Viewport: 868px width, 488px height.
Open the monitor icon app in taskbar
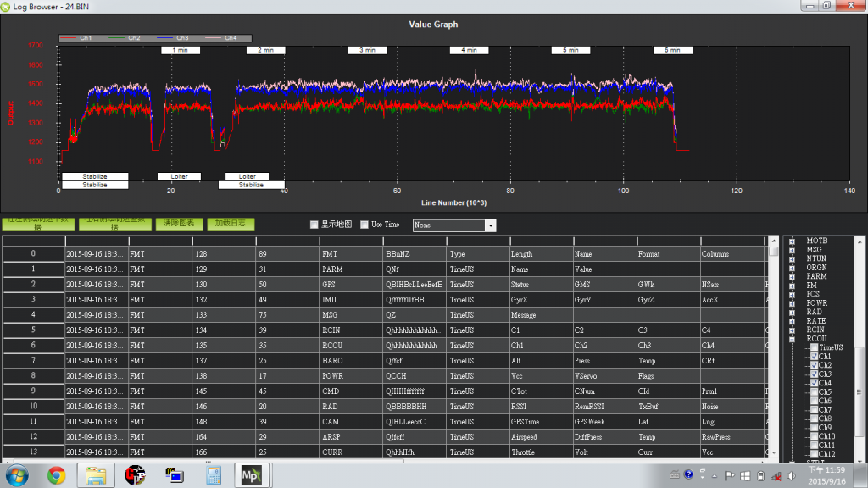(x=175, y=475)
